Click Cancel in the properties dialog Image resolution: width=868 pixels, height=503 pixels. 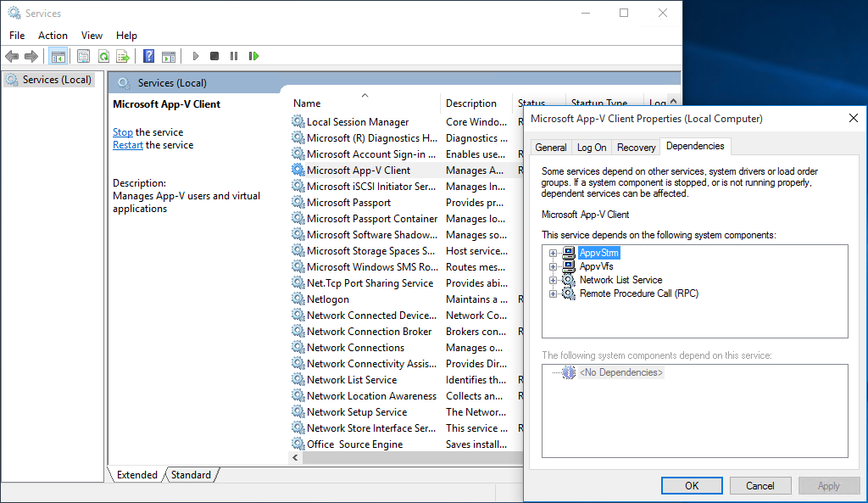[760, 486]
